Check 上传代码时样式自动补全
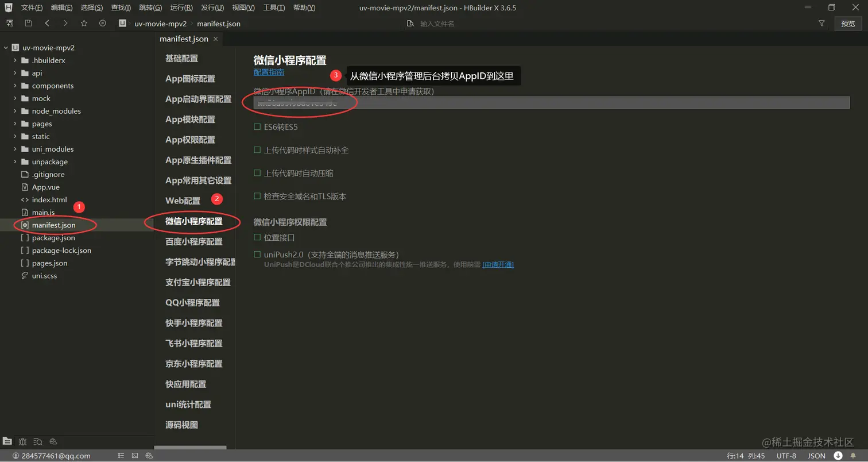The image size is (868, 462). (x=257, y=150)
